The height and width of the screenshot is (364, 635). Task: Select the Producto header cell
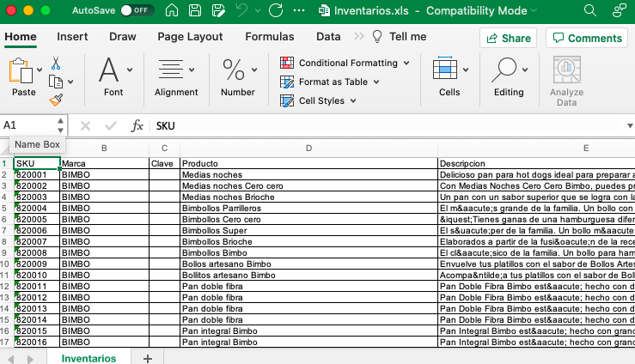tap(308, 163)
